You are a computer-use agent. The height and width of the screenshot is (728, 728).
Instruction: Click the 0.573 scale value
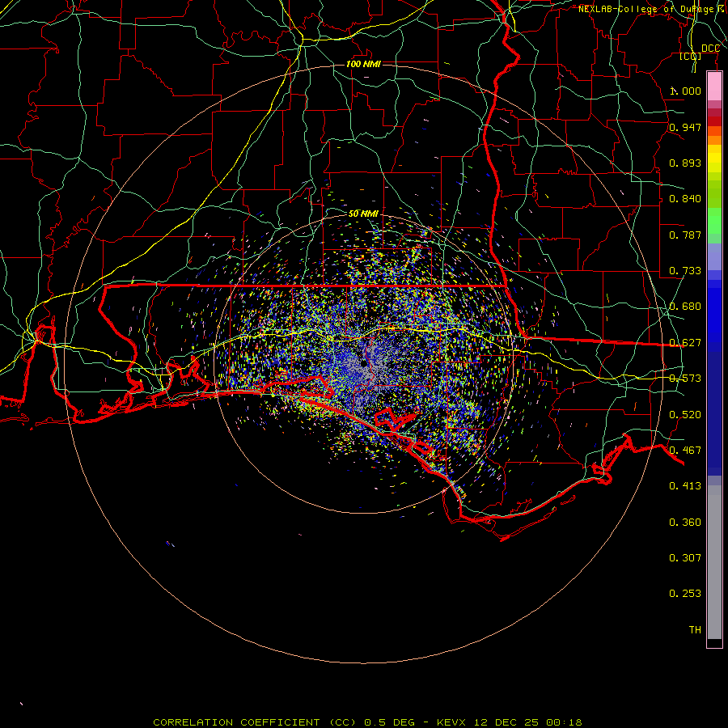pos(685,379)
